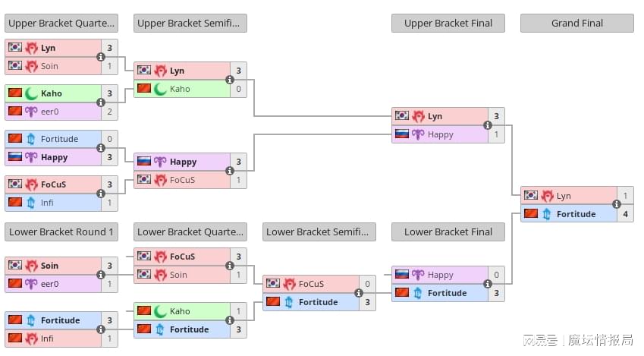Image resolution: width=644 pixels, height=356 pixels.
Task: Show details of Lyn vs Kaho semifinal
Action: click(230, 80)
